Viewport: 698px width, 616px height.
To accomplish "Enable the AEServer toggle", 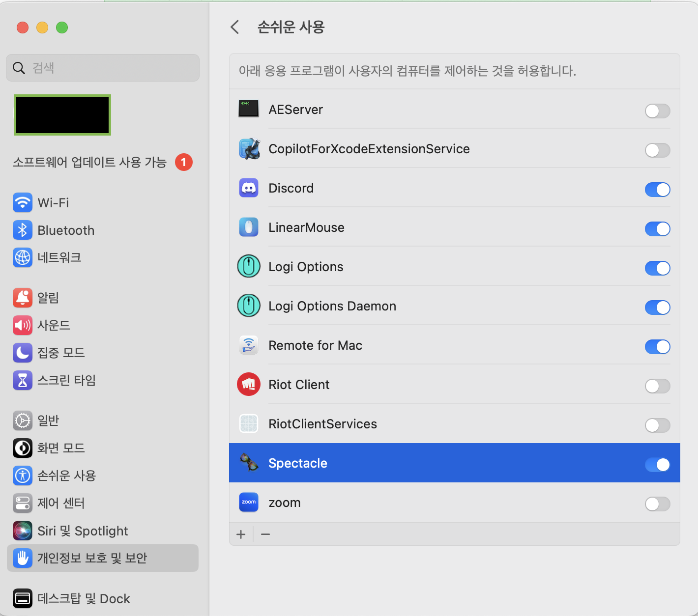I will tap(657, 111).
